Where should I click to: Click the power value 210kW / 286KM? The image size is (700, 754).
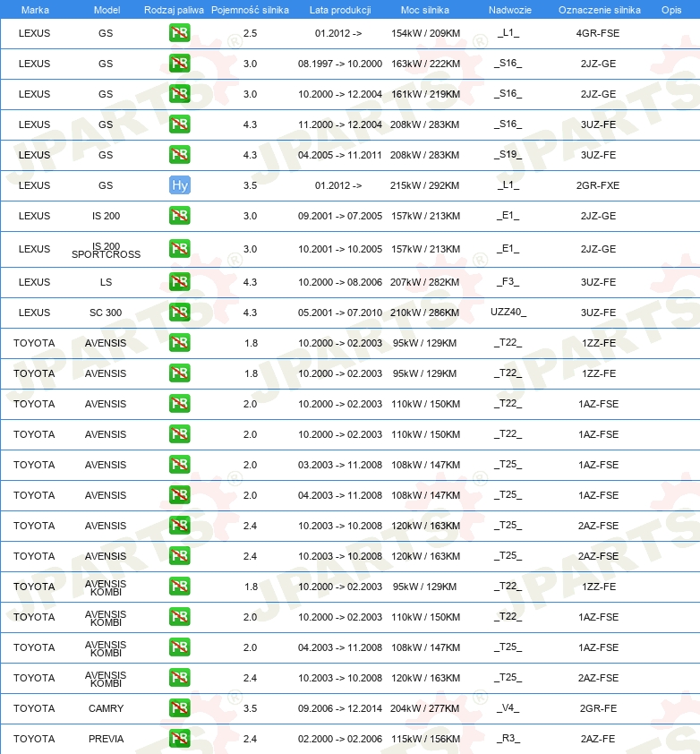(424, 313)
